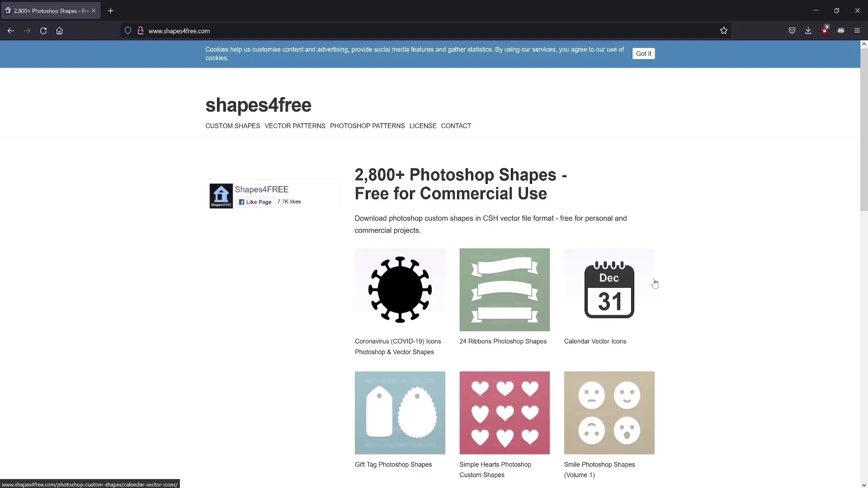This screenshot has width=868, height=488.
Task: Click the Gift Tag Photoshop Shapes thumbnail
Action: coord(400,413)
